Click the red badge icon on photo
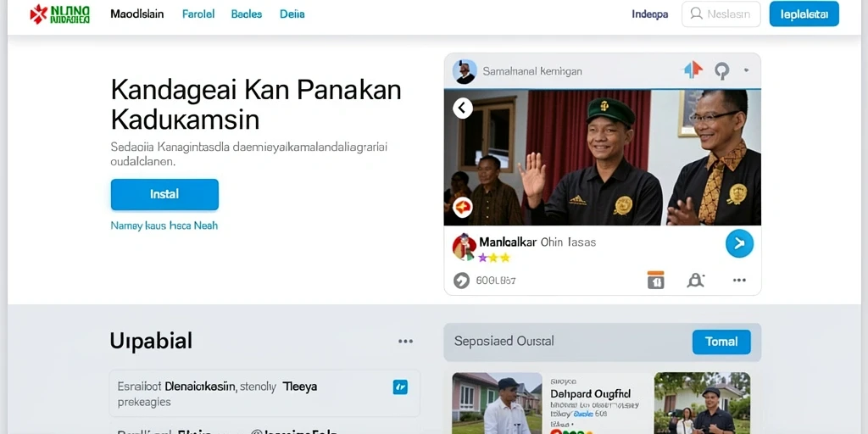Screen dimensions: 868x434 pos(462,208)
